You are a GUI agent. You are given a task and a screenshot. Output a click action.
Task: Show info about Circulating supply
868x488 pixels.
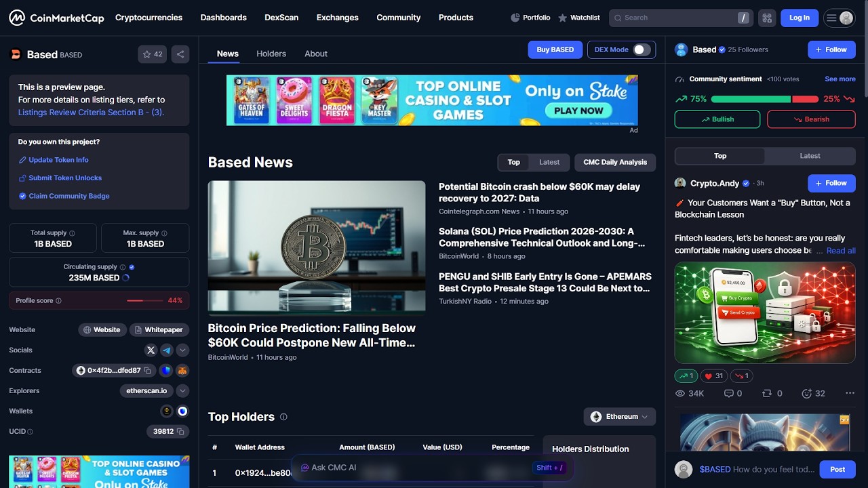(x=123, y=267)
